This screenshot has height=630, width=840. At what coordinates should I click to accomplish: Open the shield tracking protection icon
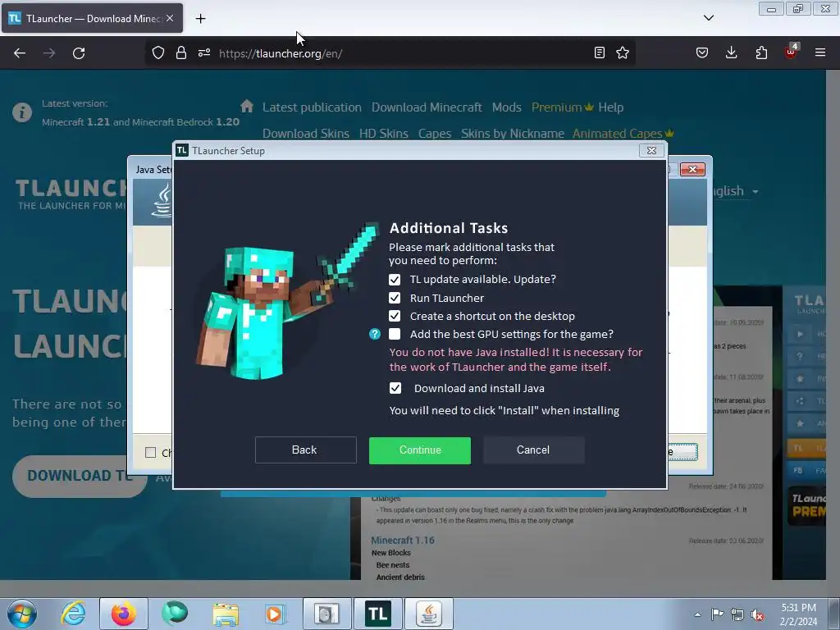pos(158,53)
